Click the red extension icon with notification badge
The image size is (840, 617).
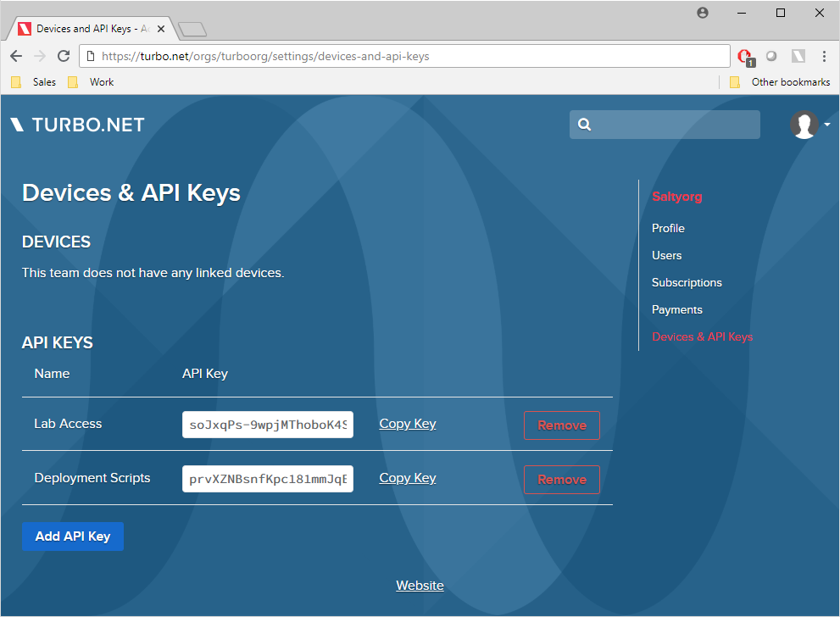(x=743, y=56)
